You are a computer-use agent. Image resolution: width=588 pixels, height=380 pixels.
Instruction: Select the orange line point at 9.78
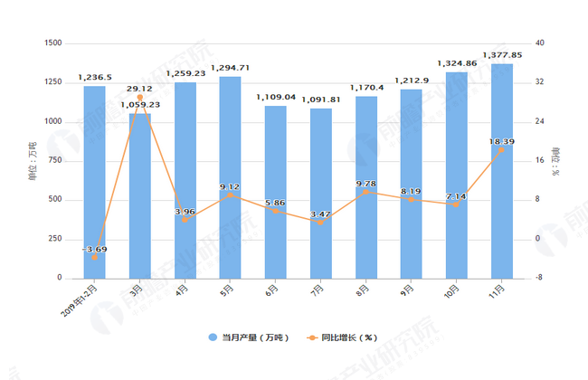tap(365, 192)
